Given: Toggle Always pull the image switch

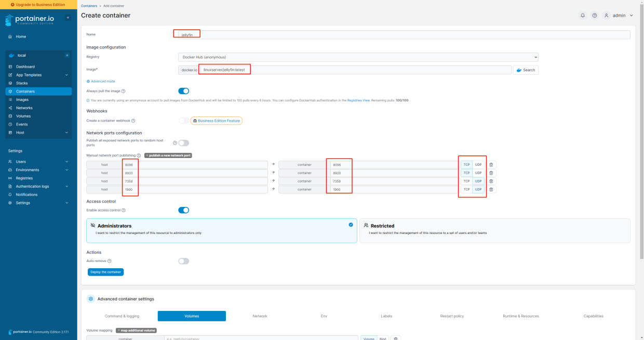Looking at the screenshot, I should click(x=184, y=91).
